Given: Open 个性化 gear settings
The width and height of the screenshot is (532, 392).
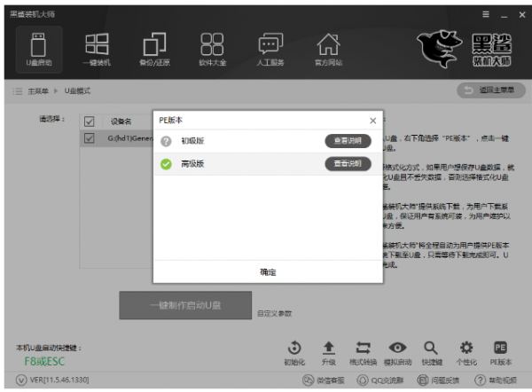Looking at the screenshot, I should pos(466,353).
